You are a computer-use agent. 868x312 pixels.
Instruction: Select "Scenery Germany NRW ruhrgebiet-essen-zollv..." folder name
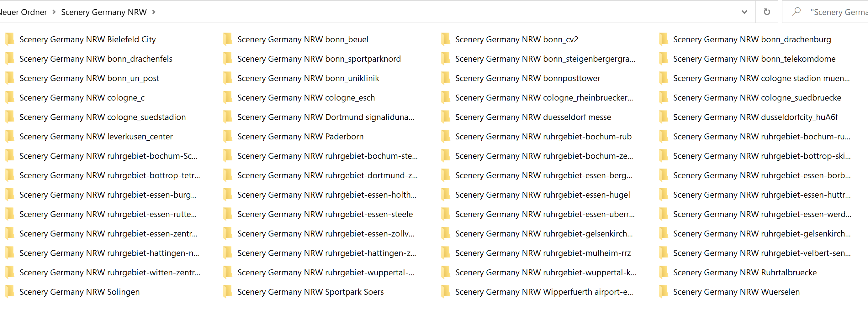(325, 234)
